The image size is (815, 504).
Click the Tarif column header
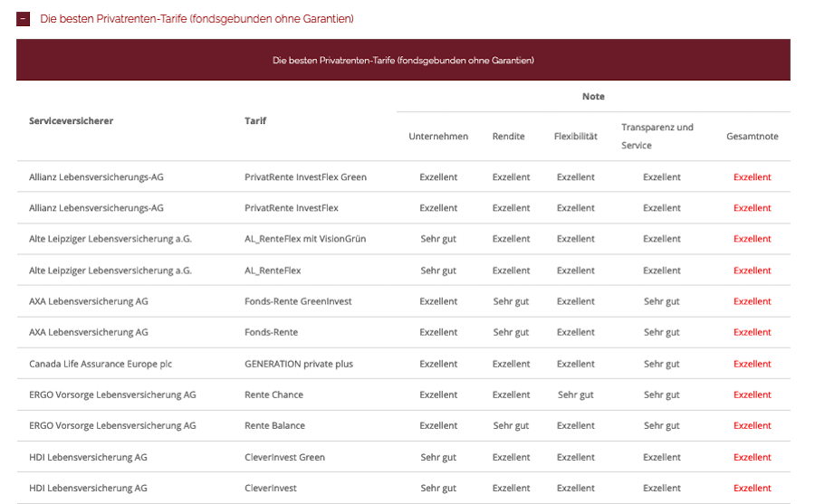(x=255, y=121)
